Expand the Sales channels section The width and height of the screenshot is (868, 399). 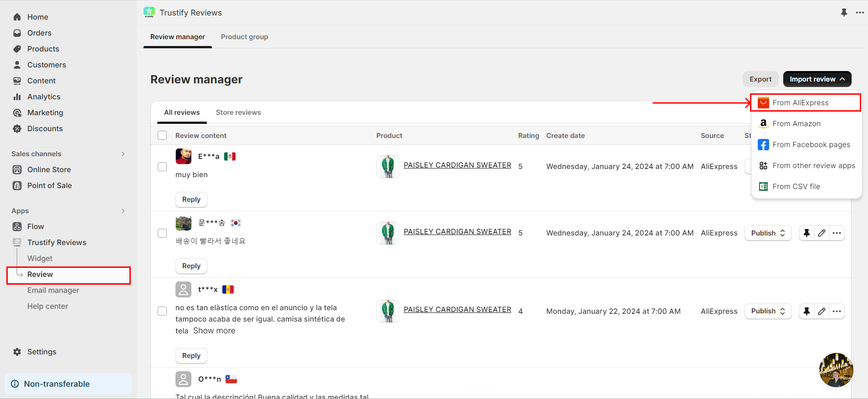click(x=123, y=154)
